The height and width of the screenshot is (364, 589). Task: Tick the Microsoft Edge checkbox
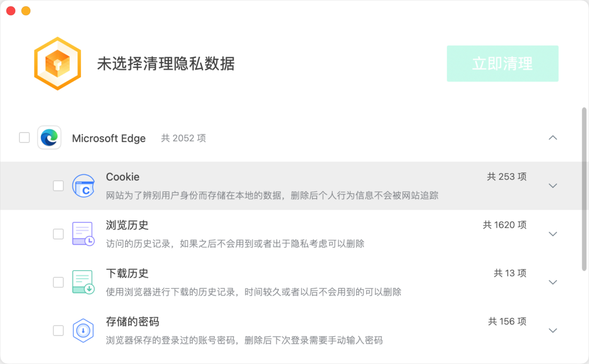25,138
